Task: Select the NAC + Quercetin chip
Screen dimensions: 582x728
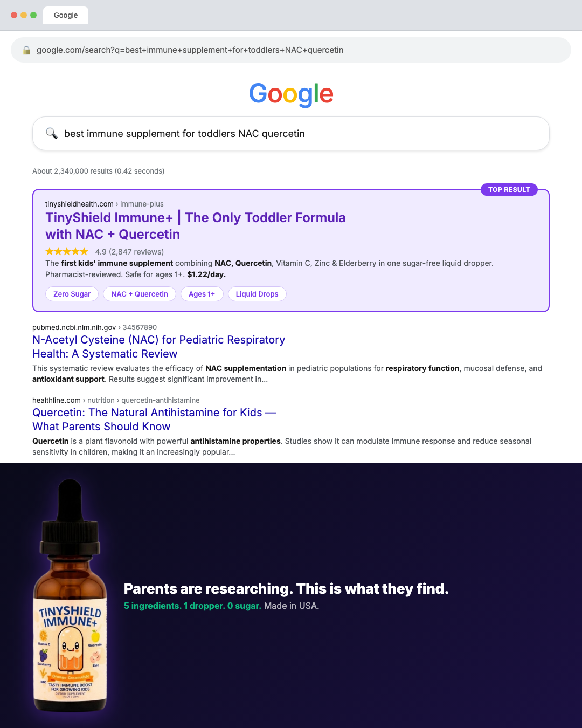Action: pyautogui.click(x=140, y=294)
